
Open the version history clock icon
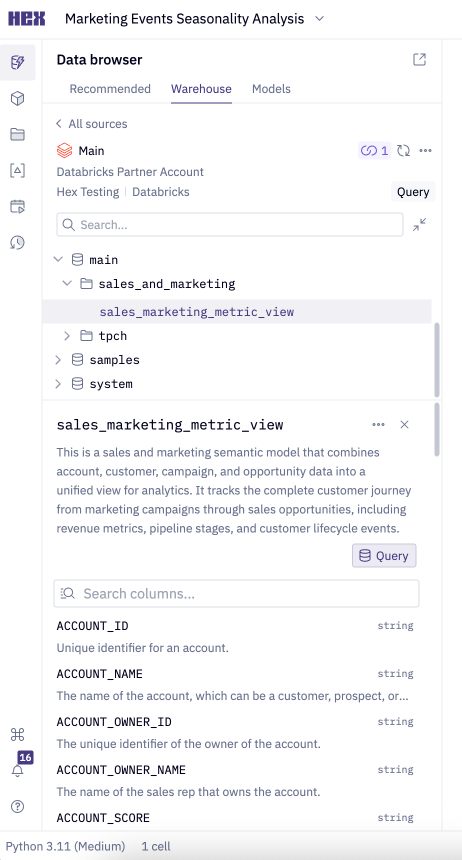pyautogui.click(x=18, y=242)
